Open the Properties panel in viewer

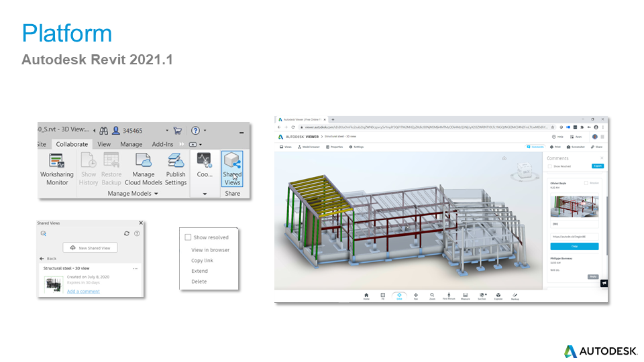(x=334, y=147)
